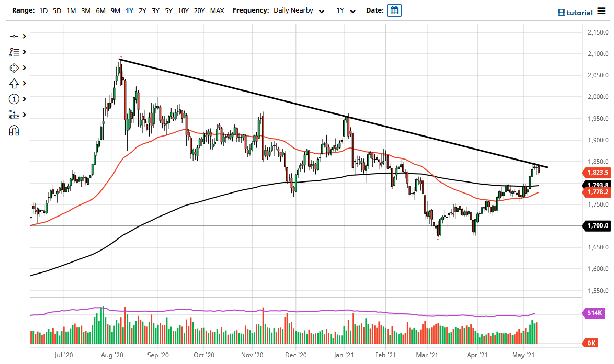Expand the Fibonacci tool options arrow

24,52
